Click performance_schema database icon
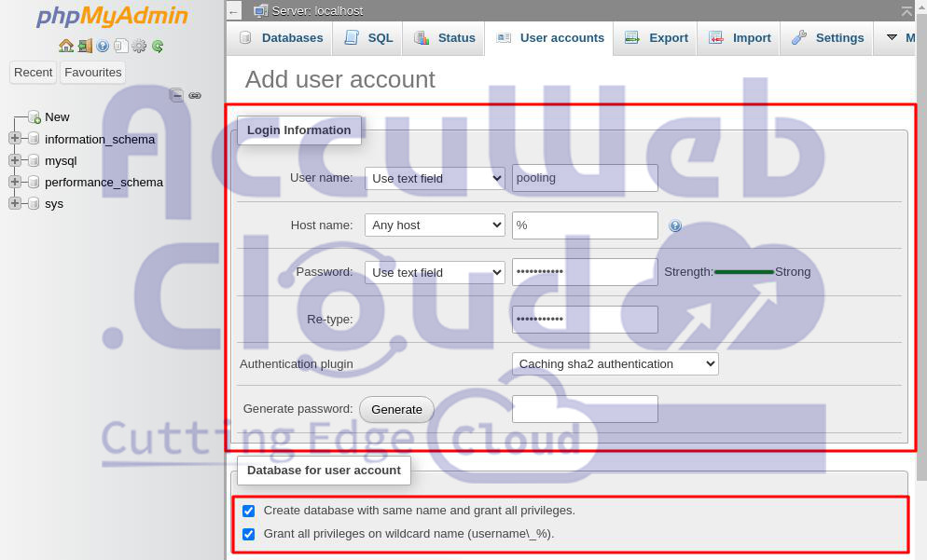927x560 pixels. point(34,182)
